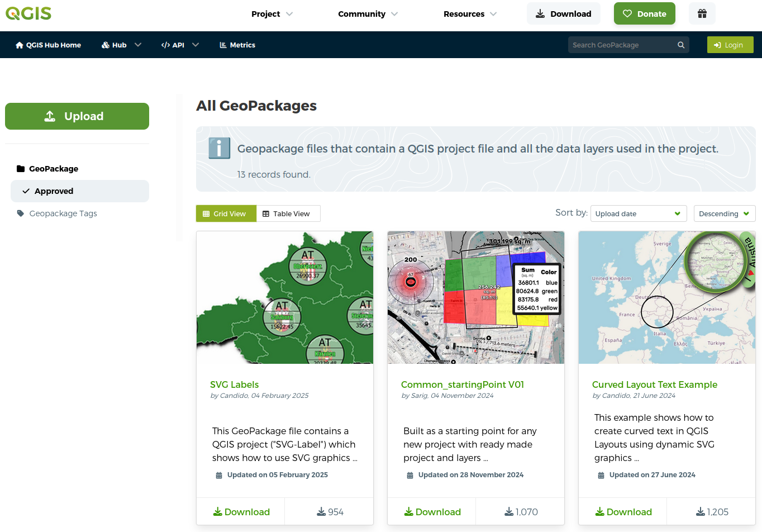The width and height of the screenshot is (762, 532).
Task: Go to QGIS Hub Home
Action: point(48,45)
